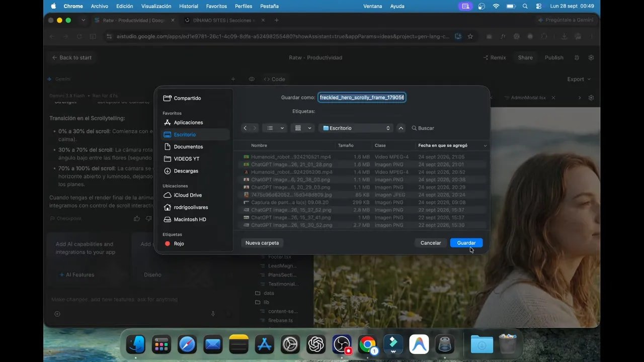Open the Downloads folder in the Dock
The width and height of the screenshot is (644, 362).
(x=481, y=344)
